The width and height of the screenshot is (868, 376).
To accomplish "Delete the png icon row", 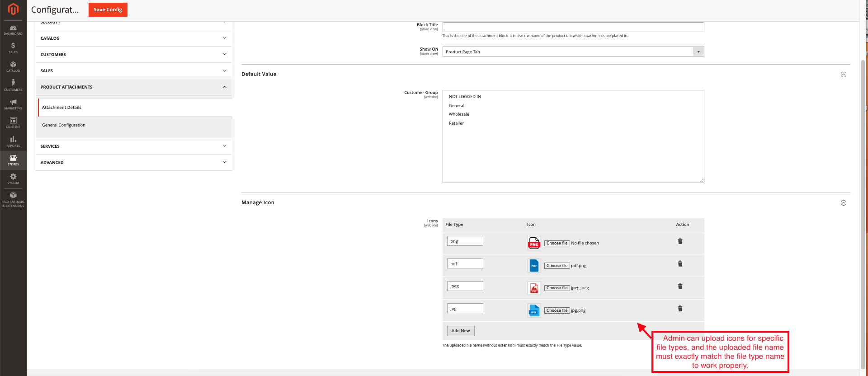I will 680,241.
